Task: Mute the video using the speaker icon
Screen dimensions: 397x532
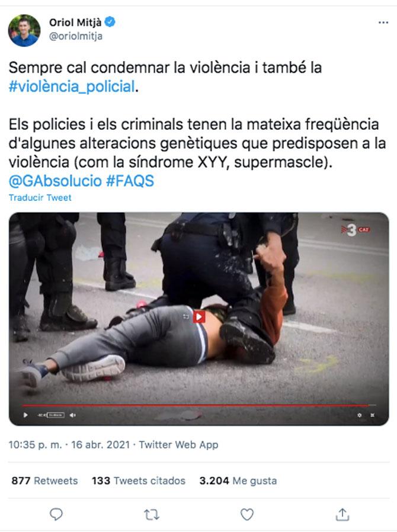Action: point(73,415)
